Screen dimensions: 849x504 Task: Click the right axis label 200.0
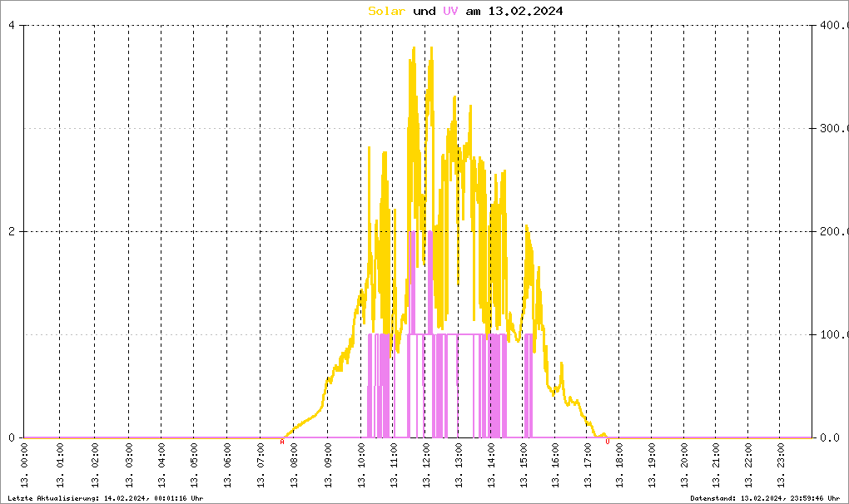(x=831, y=231)
